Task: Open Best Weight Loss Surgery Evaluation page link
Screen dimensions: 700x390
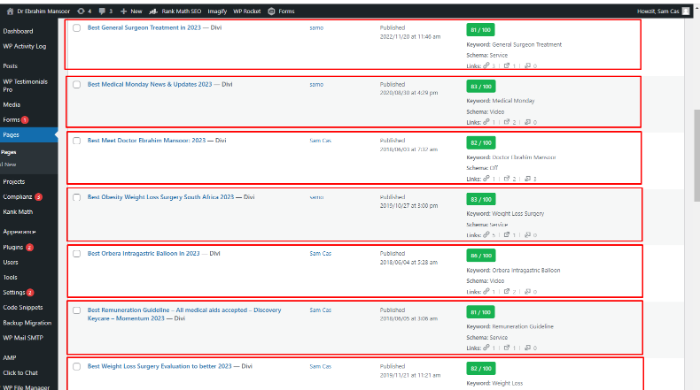Action: coord(159,366)
